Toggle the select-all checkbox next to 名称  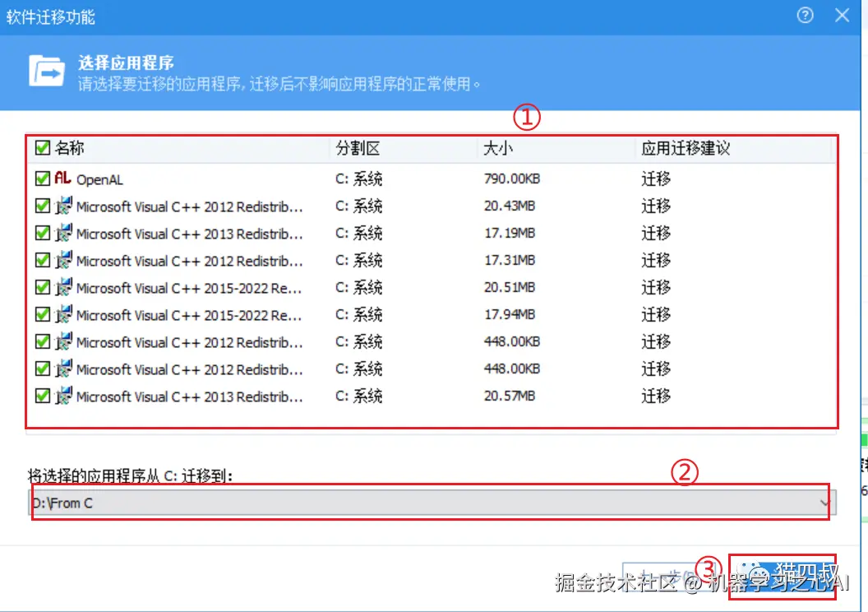click(x=43, y=148)
